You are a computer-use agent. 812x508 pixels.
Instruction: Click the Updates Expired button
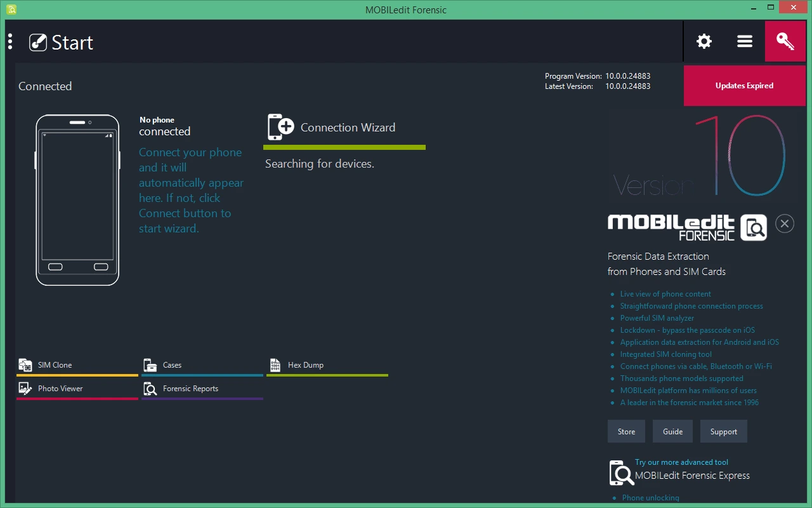tap(745, 86)
